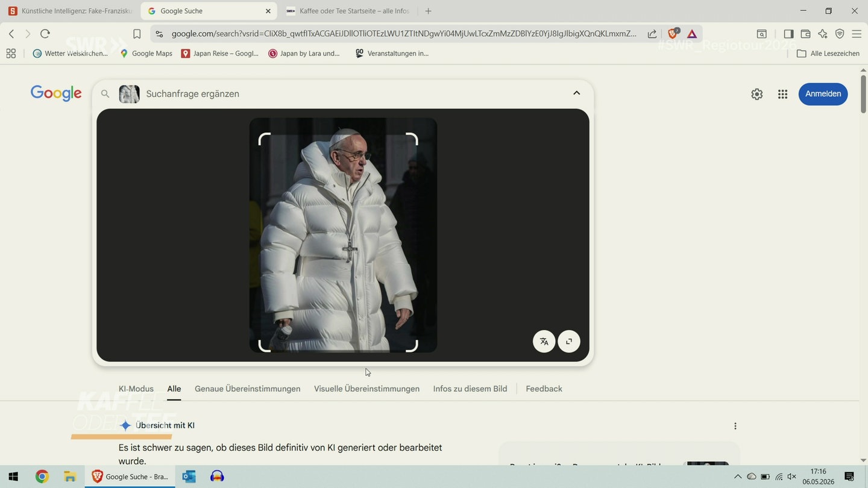Open the Wi-Fi network tray icon
Viewport: 868px width, 488px height.
coord(779,477)
